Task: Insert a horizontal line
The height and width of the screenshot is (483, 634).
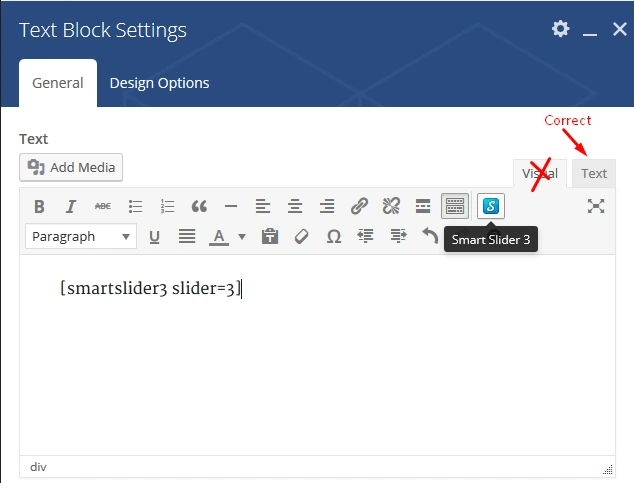Action: point(231,207)
